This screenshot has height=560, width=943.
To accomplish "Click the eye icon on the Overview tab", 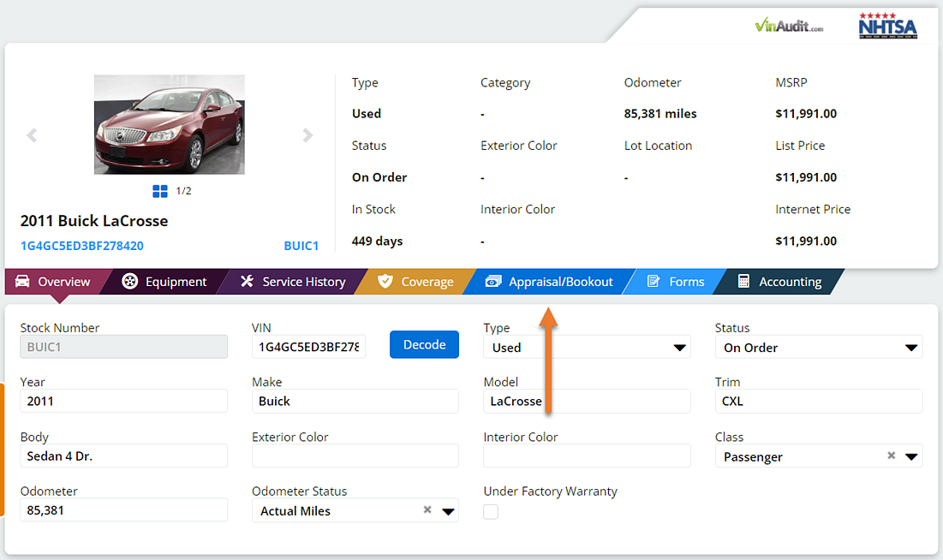I will [24, 281].
